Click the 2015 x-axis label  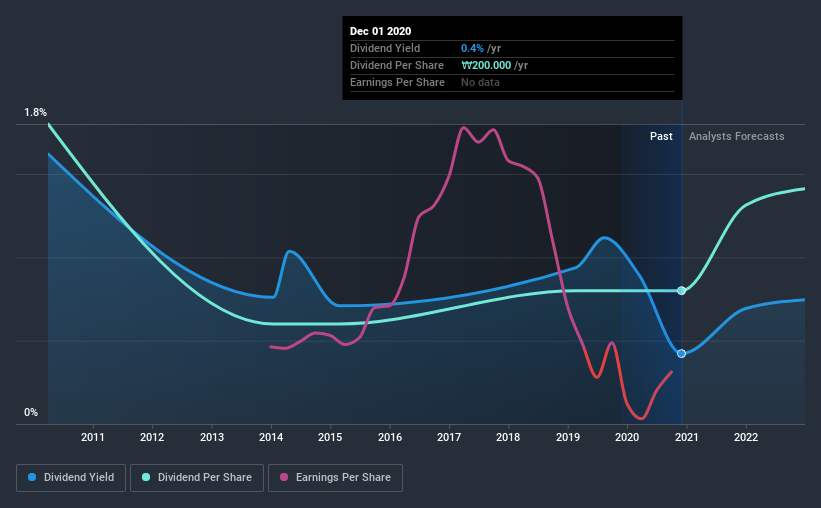pos(330,437)
